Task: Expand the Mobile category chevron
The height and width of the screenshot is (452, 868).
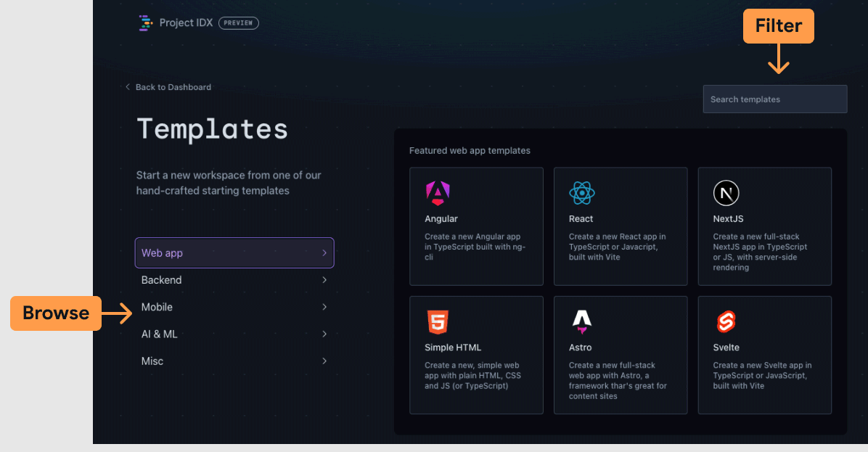Action: (x=324, y=307)
